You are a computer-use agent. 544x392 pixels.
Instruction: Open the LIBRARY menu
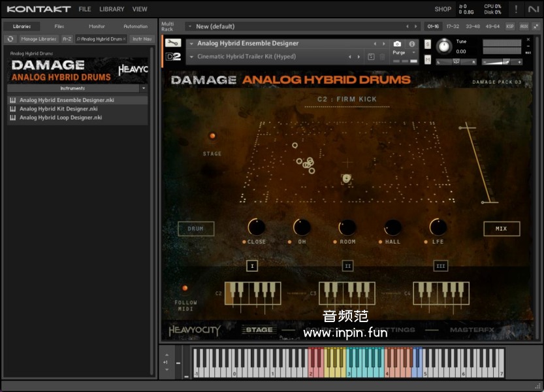pos(112,9)
